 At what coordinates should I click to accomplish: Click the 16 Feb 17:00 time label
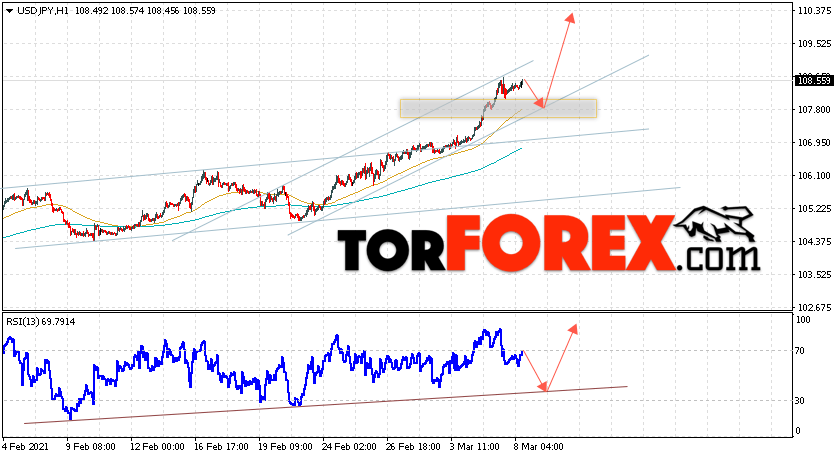point(220,447)
